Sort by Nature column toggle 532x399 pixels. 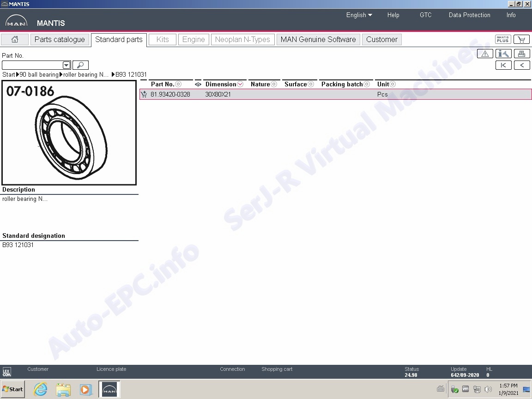pyautogui.click(x=274, y=84)
